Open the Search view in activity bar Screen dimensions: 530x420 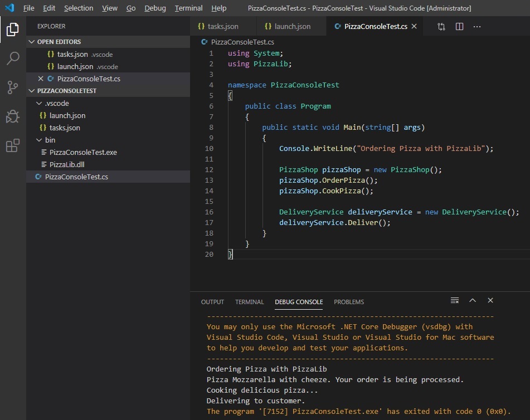click(12, 58)
